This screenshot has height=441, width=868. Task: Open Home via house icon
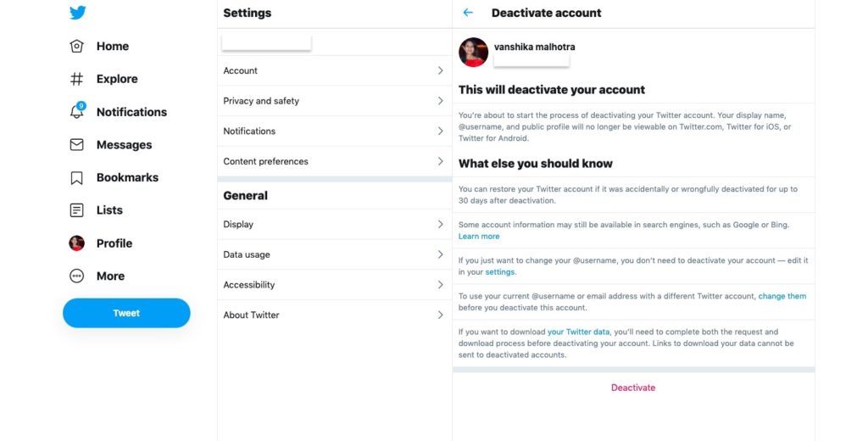(x=77, y=46)
